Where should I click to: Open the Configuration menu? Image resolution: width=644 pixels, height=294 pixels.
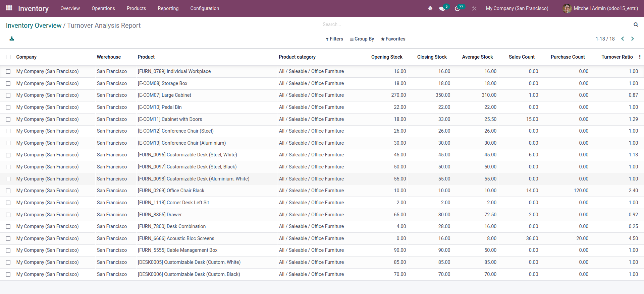[x=205, y=8]
